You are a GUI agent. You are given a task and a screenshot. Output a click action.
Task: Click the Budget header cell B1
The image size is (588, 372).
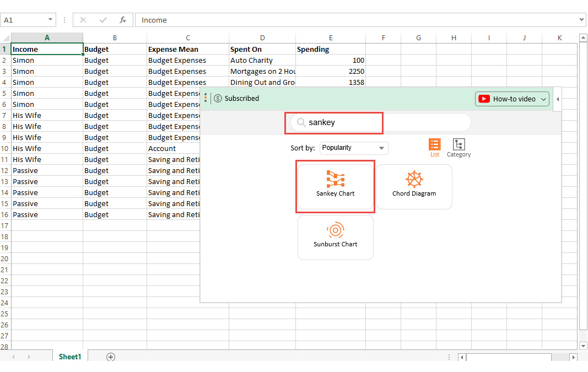coord(115,49)
